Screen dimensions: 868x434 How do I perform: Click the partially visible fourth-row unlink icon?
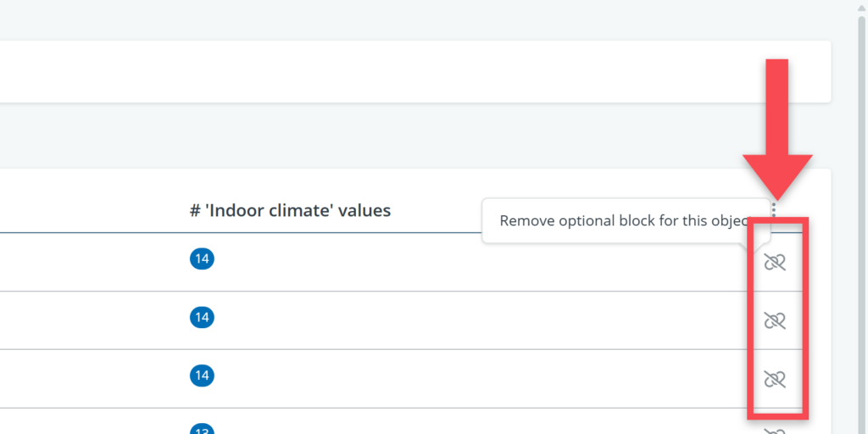pyautogui.click(x=775, y=431)
